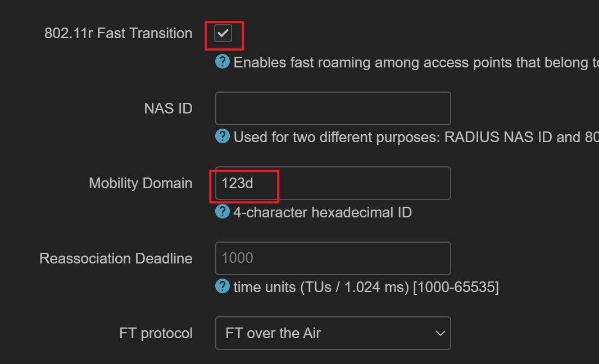Click help icon under Reassociation Deadline field

pyautogui.click(x=223, y=286)
